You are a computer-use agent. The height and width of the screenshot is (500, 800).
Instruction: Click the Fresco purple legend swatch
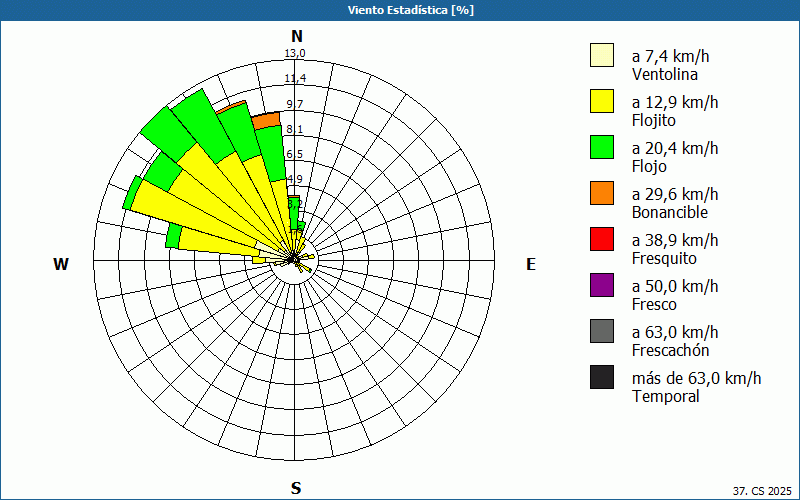pos(602,285)
